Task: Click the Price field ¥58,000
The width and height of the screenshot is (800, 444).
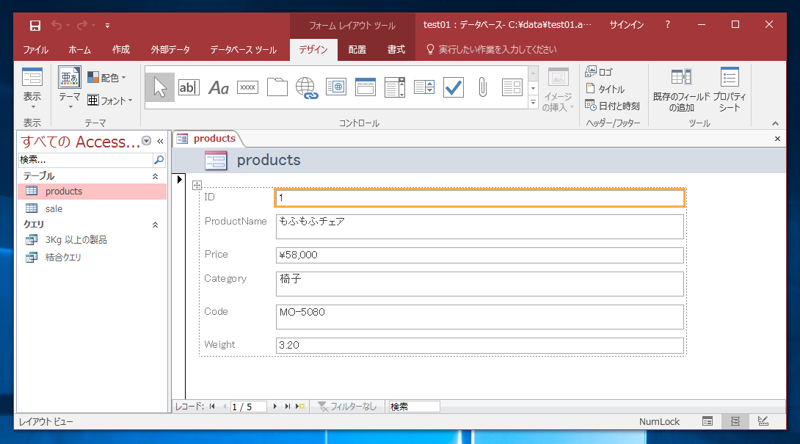Action: click(x=480, y=255)
